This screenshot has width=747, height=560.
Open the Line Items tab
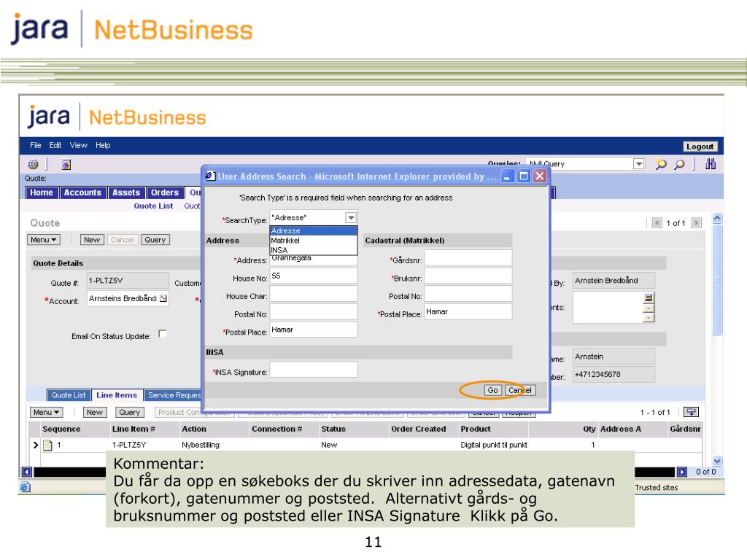(x=117, y=395)
